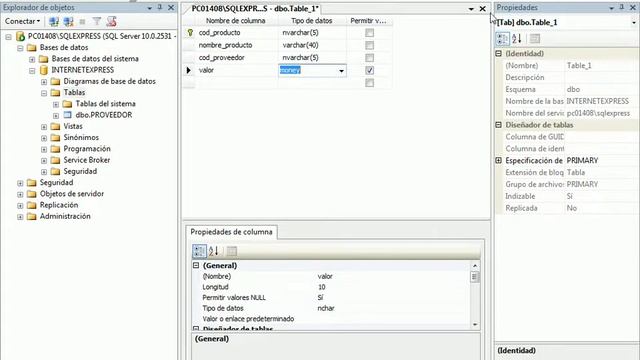Click property pages icon in column properties

231,251
